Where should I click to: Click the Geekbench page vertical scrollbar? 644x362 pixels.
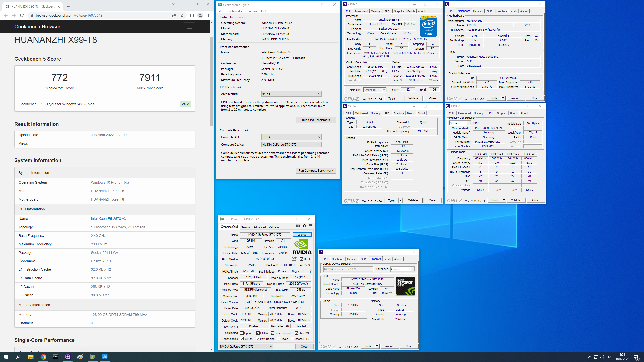(212, 81)
